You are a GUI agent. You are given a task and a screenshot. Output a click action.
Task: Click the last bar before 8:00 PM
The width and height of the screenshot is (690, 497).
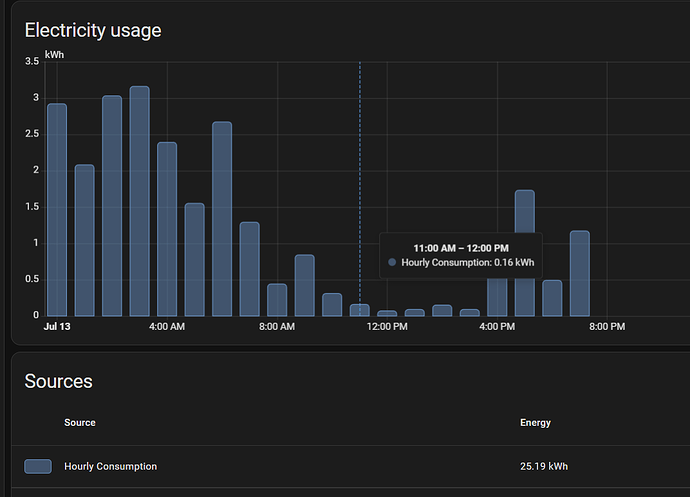click(x=580, y=273)
